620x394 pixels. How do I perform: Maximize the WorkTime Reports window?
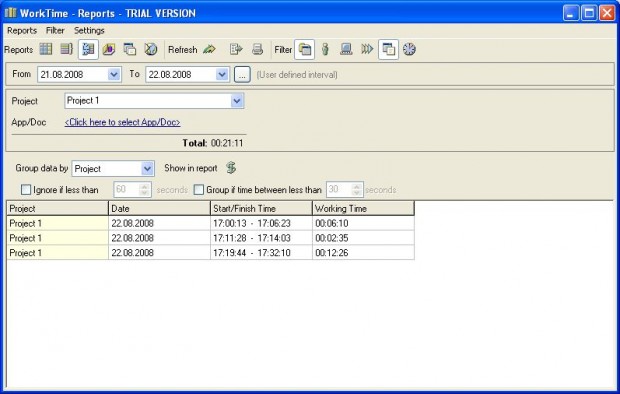pyautogui.click(x=589, y=13)
